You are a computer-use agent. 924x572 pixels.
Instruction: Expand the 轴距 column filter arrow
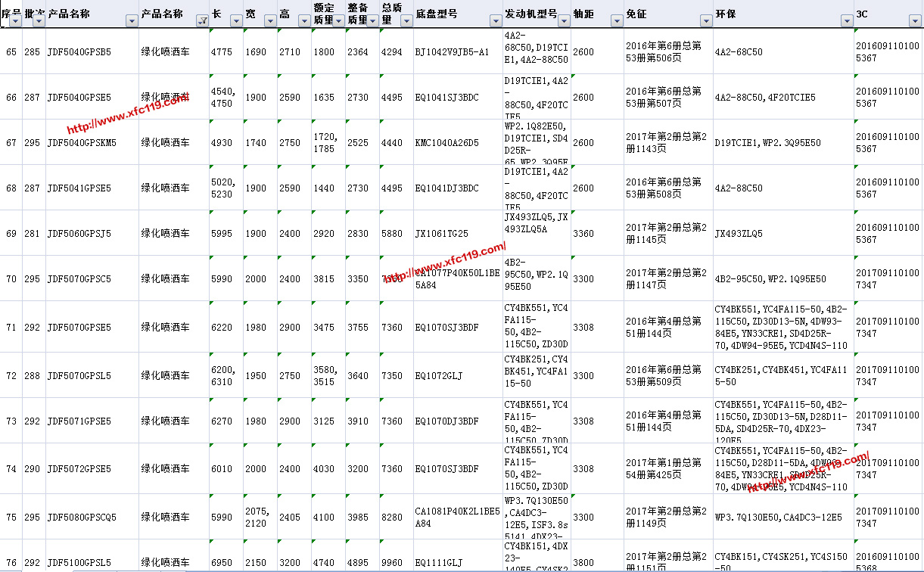pyautogui.click(x=616, y=21)
